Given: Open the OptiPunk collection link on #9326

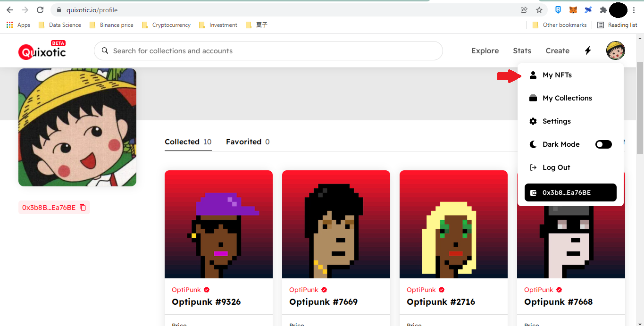Looking at the screenshot, I should click(x=186, y=290).
